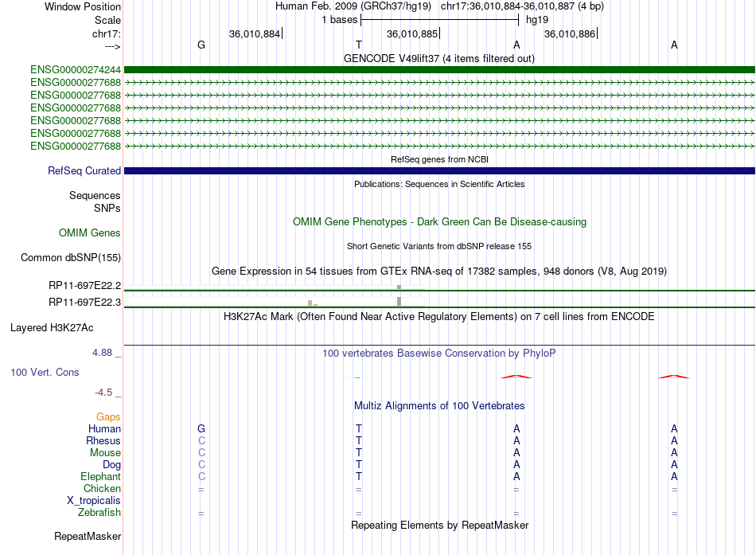Viewport: 756px width, 555px height.
Task: Select the X_tropicalis alignment row label
Action: tap(94, 501)
